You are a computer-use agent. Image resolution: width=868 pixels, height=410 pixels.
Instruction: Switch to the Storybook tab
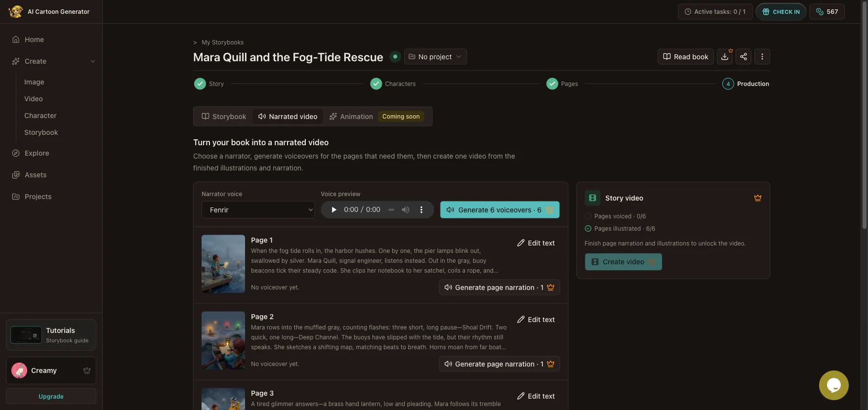224,117
